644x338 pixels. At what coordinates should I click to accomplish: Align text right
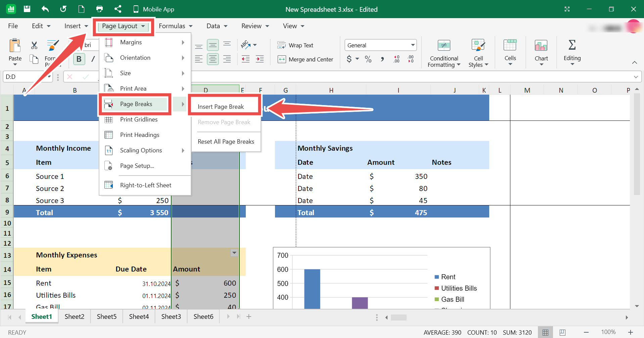227,59
